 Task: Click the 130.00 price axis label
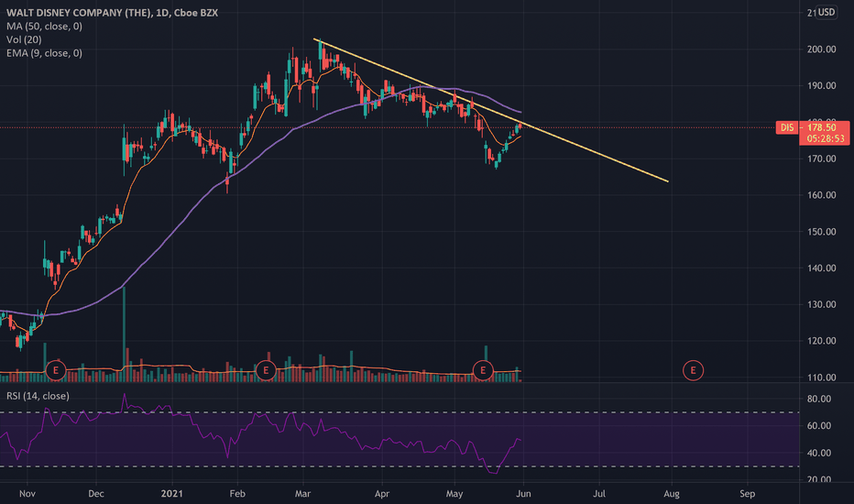point(821,304)
